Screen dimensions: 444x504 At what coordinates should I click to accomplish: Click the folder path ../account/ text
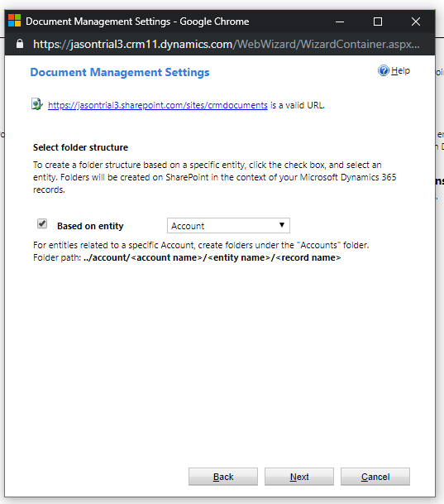click(x=212, y=257)
